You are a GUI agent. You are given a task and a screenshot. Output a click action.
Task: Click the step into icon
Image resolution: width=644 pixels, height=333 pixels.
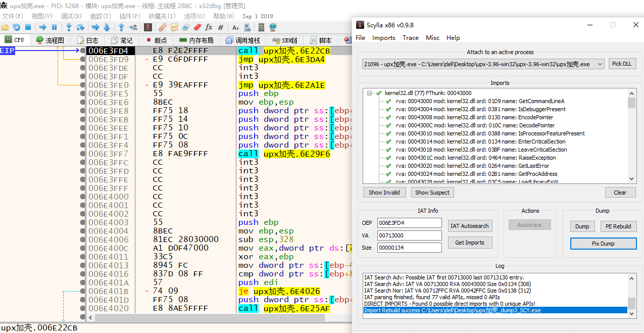click(x=69, y=27)
